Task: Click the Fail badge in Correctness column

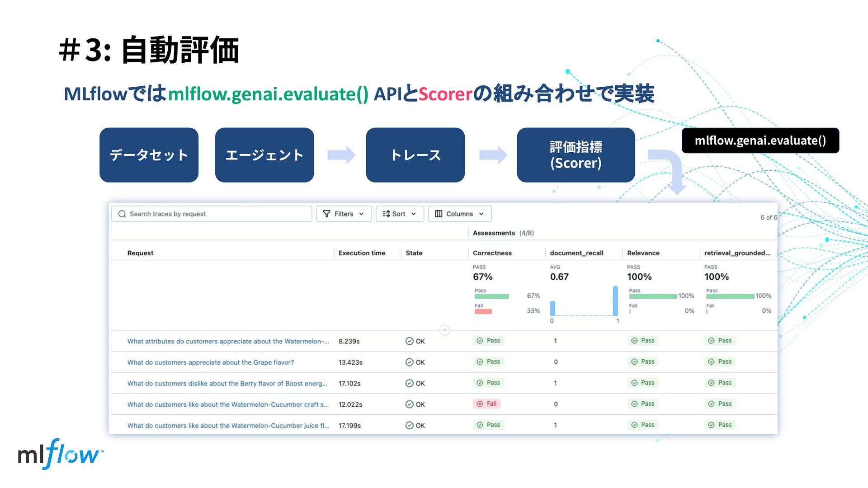Action: 486,404
